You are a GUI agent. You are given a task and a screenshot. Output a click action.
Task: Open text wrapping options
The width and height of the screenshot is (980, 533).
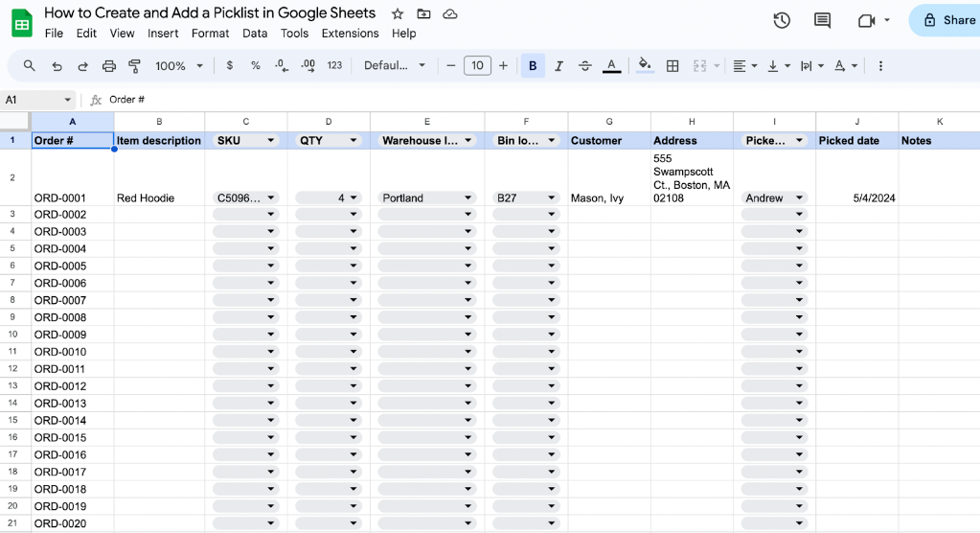(811, 66)
